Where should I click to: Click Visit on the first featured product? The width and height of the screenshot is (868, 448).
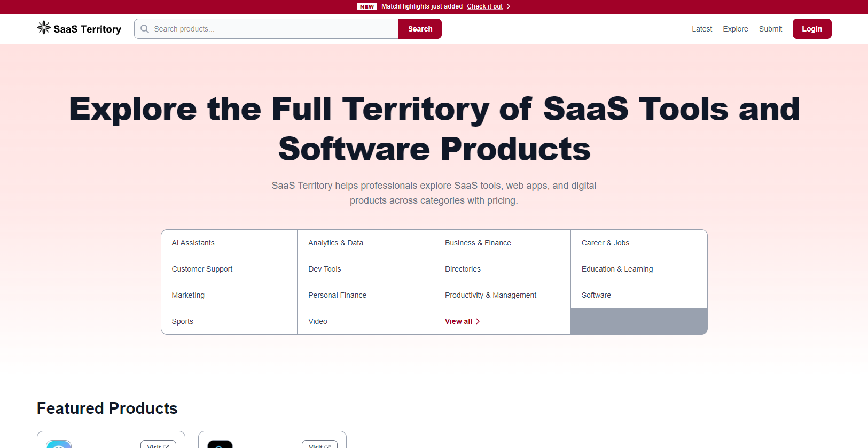point(158,445)
